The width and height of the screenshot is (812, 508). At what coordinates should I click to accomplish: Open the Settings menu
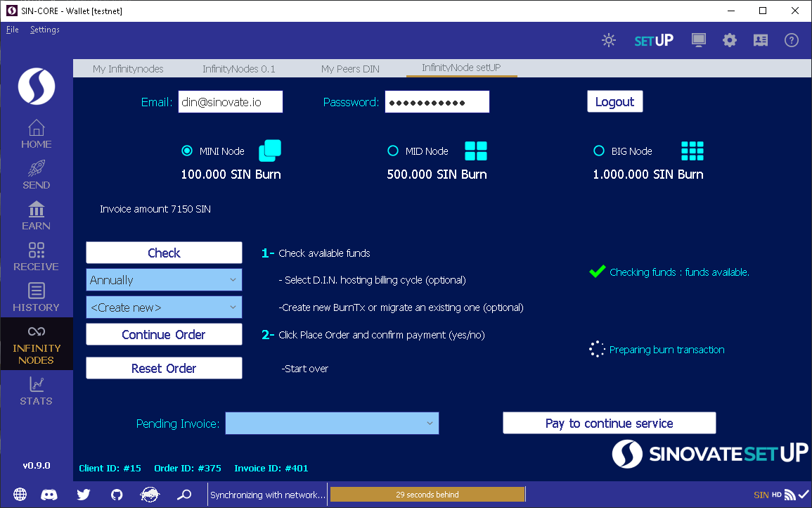coord(44,30)
